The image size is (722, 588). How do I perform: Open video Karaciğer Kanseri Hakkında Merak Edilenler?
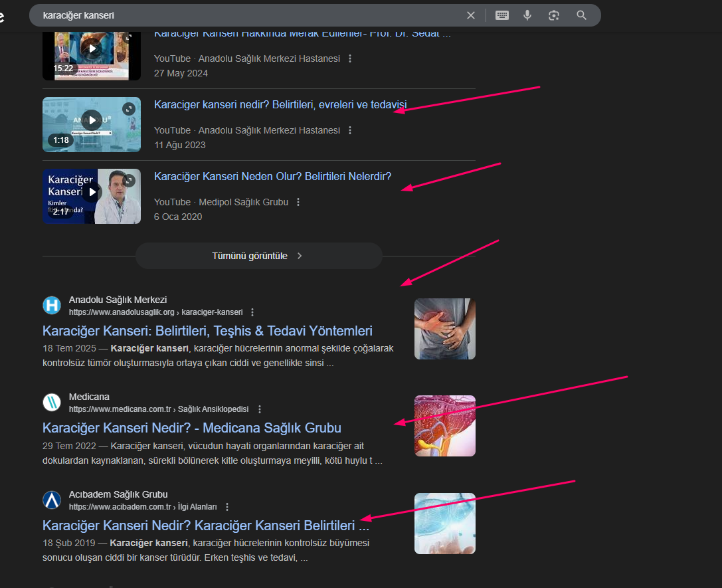[x=302, y=34]
